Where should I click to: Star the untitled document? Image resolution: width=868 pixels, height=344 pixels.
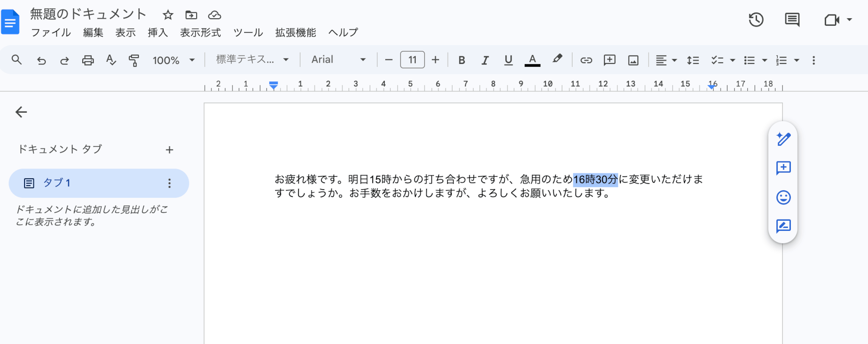[168, 15]
